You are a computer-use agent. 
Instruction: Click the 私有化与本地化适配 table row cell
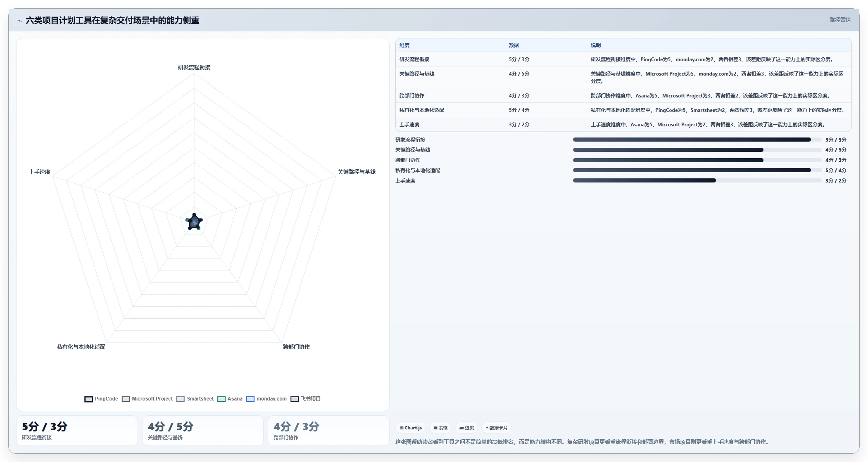pyautogui.click(x=422, y=110)
